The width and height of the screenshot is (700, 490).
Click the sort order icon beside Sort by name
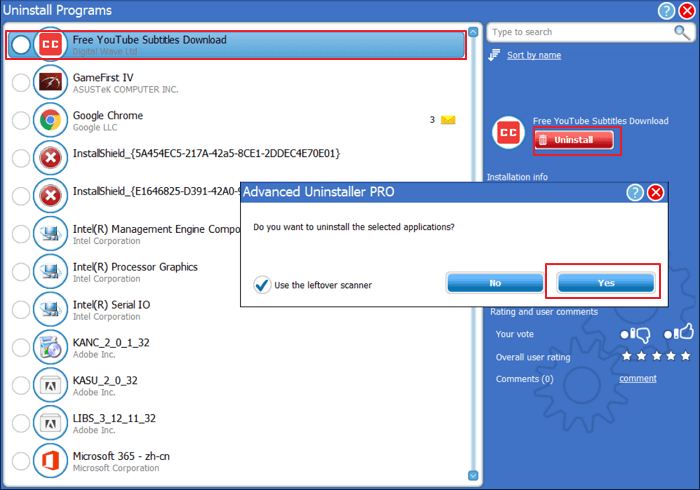pos(494,55)
